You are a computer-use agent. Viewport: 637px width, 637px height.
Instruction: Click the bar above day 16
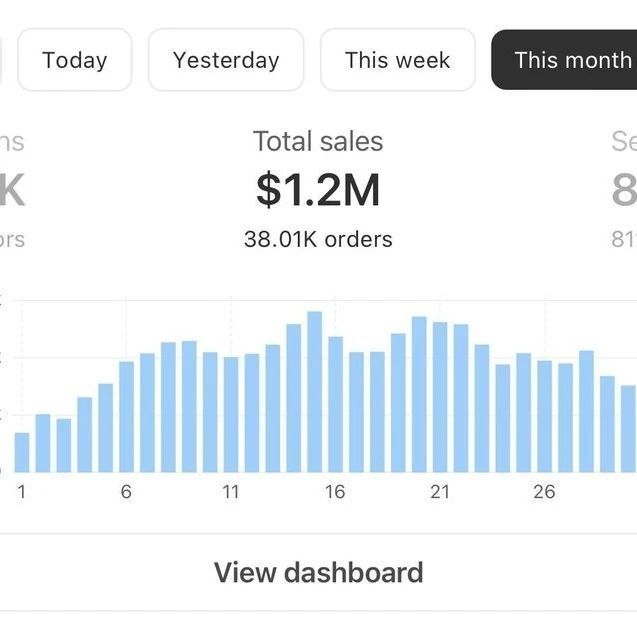(x=336, y=404)
